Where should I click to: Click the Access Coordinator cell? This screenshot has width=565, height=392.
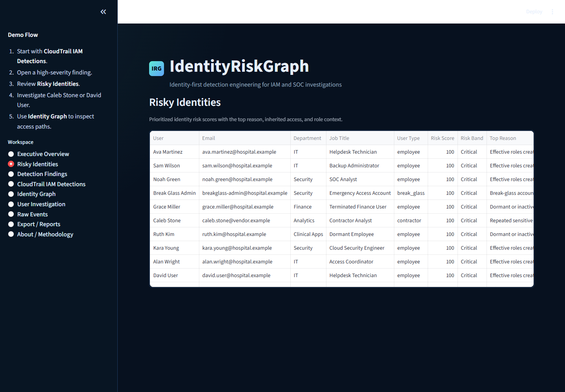click(x=360, y=261)
